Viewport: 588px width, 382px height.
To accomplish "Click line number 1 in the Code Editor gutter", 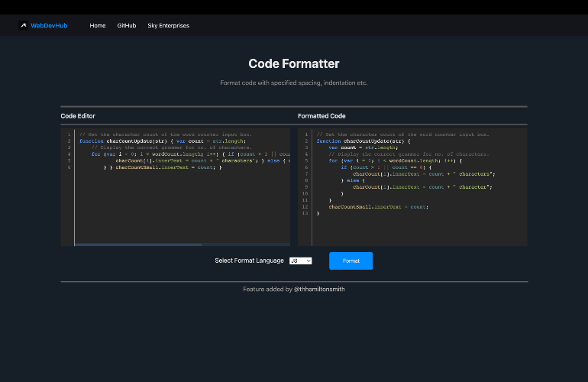I will pos(69,134).
